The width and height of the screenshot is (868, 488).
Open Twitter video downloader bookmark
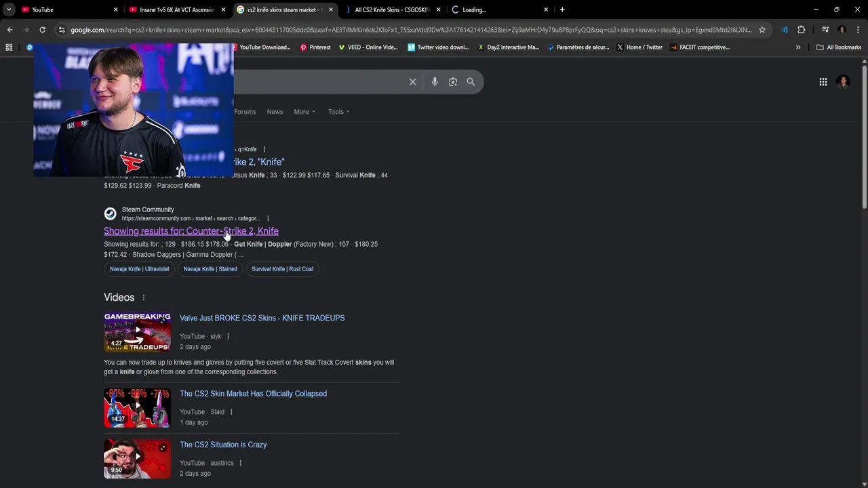[438, 47]
